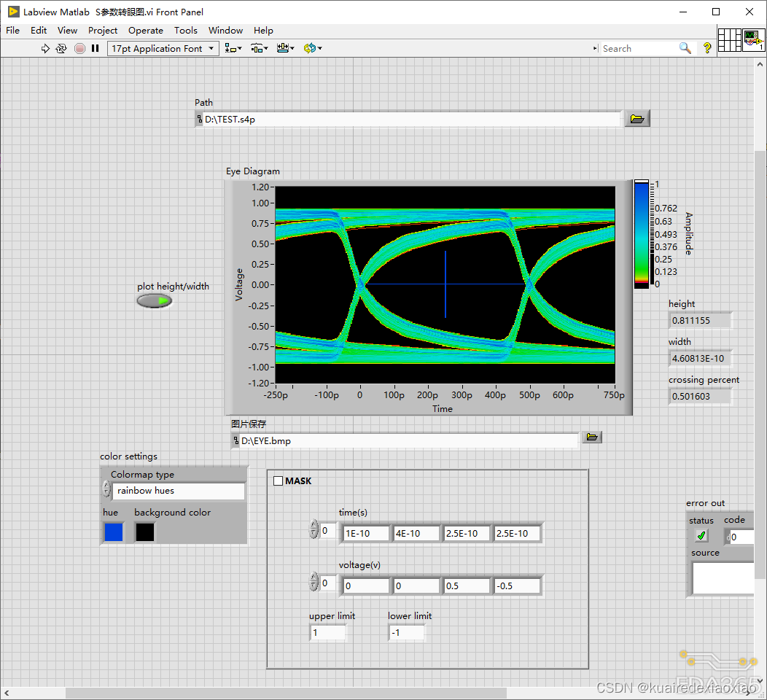Click the search box expand arrow
This screenshot has width=767, height=700.
click(x=596, y=48)
